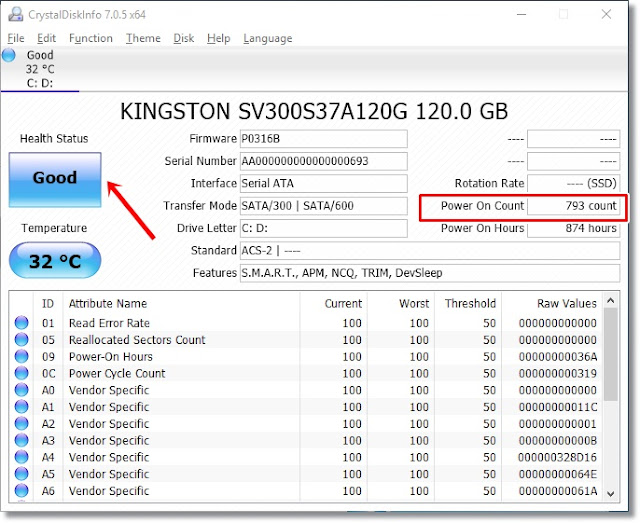Click the ID column header

click(x=48, y=303)
